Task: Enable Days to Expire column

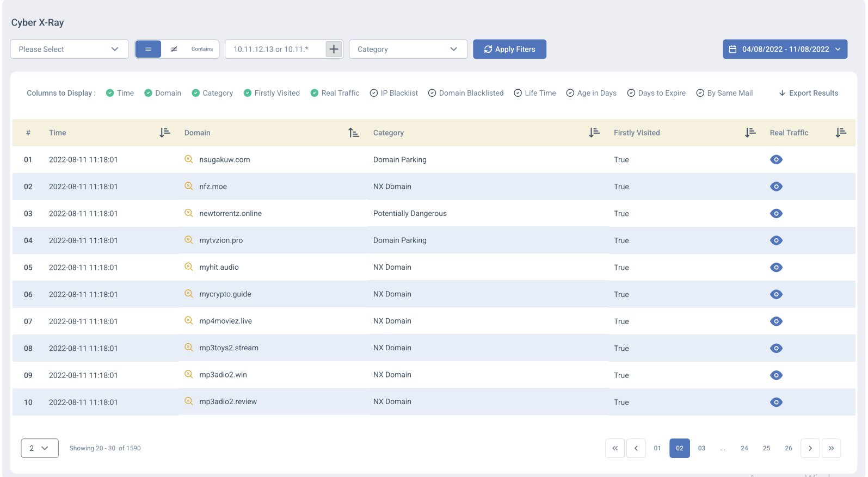Action: [x=656, y=93]
